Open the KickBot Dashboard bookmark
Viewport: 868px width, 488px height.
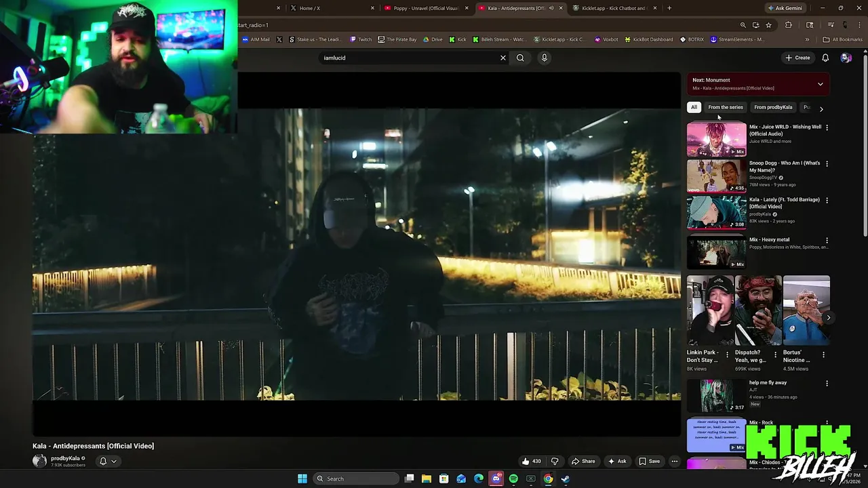click(x=648, y=39)
